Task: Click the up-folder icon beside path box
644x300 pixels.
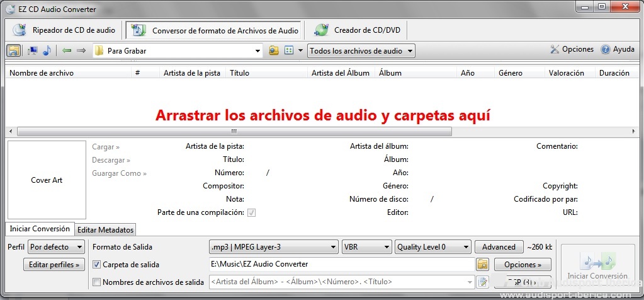Action: [274, 51]
